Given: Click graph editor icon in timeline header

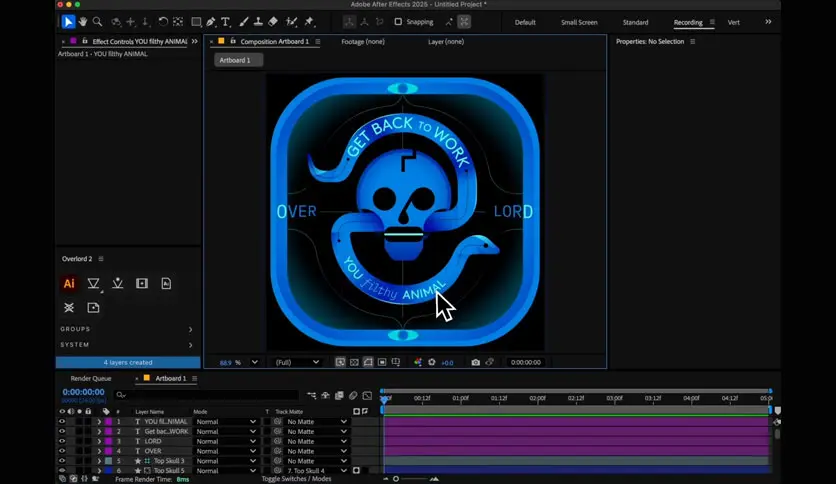Looking at the screenshot, I should coord(367,396).
